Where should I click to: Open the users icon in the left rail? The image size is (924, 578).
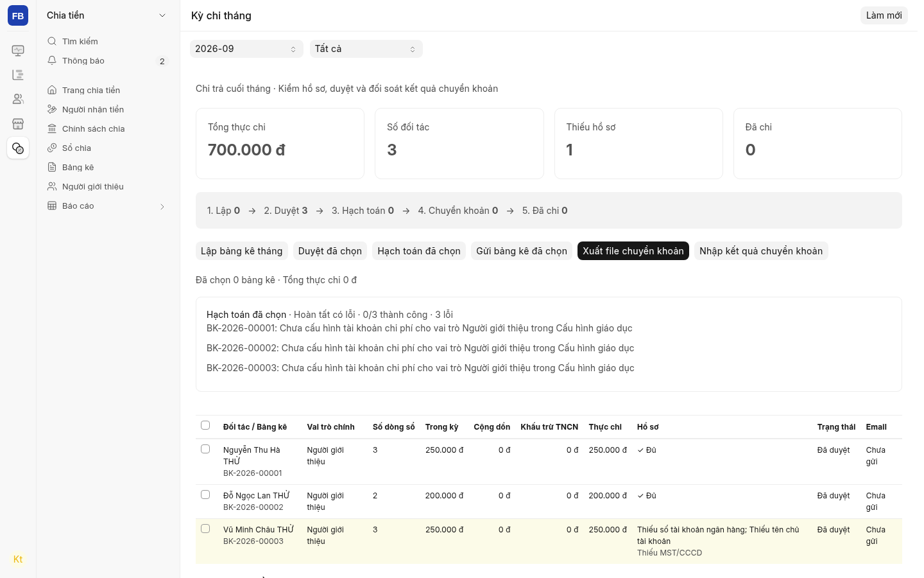pos(18,99)
